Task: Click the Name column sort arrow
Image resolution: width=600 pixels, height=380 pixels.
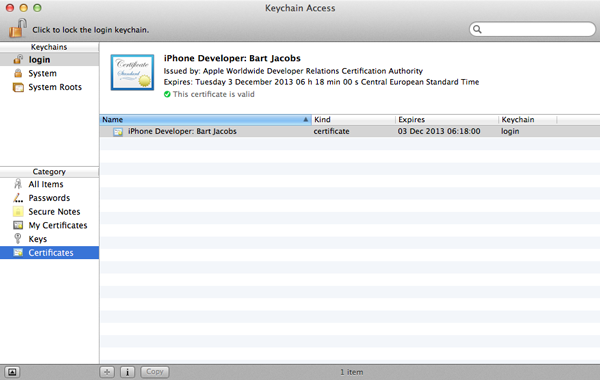Action: [x=306, y=120]
